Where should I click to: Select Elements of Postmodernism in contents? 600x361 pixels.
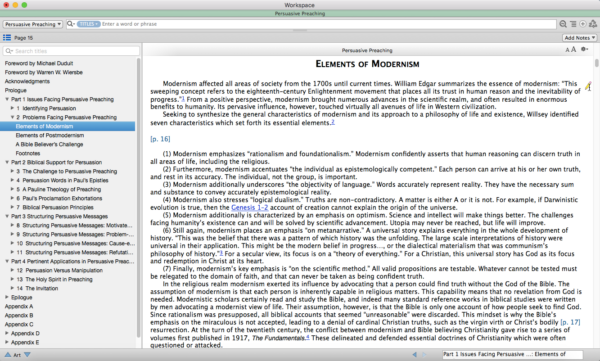(50, 135)
